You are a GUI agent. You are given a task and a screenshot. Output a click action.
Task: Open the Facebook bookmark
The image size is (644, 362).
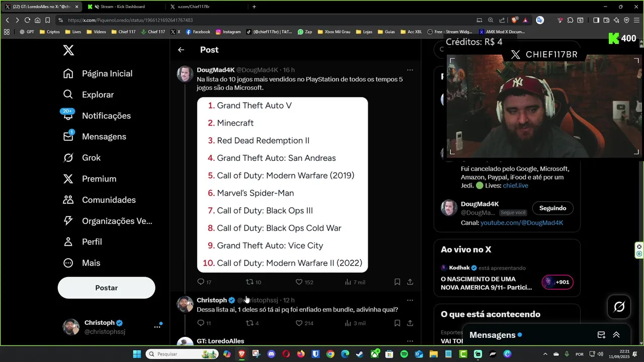(x=198, y=32)
